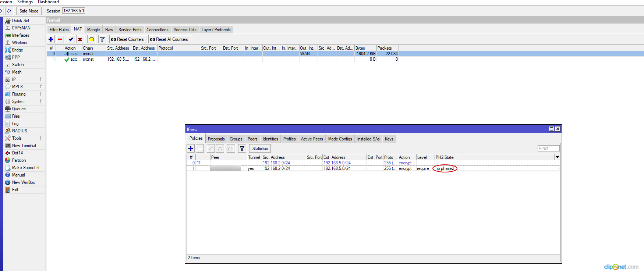Open Files menu

coord(16,116)
